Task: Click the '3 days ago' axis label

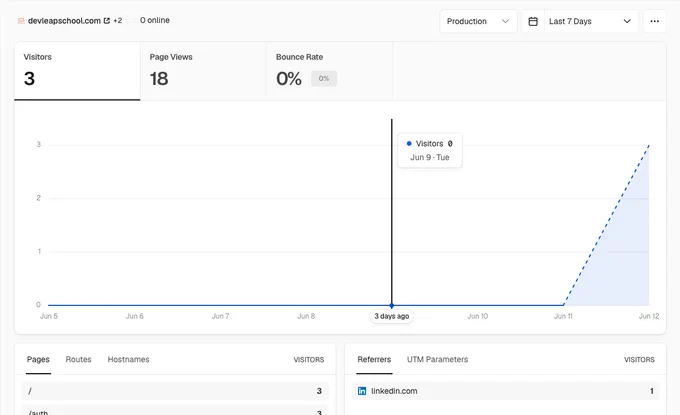Action: (x=392, y=316)
